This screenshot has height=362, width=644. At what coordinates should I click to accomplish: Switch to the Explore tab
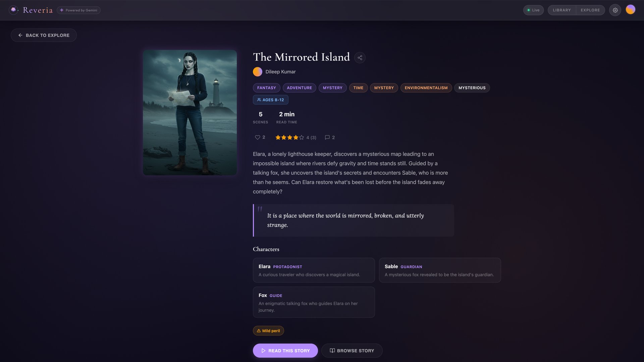(590, 10)
